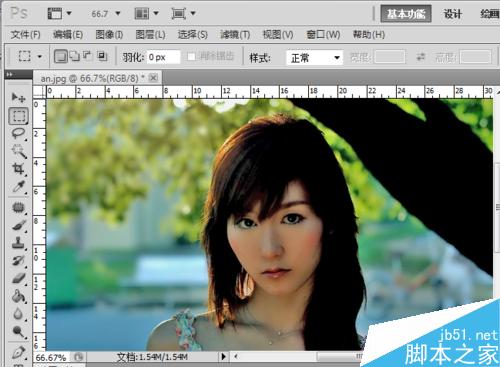Select the Move tool
Image resolution: width=500 pixels, height=367 pixels.
tap(18, 97)
